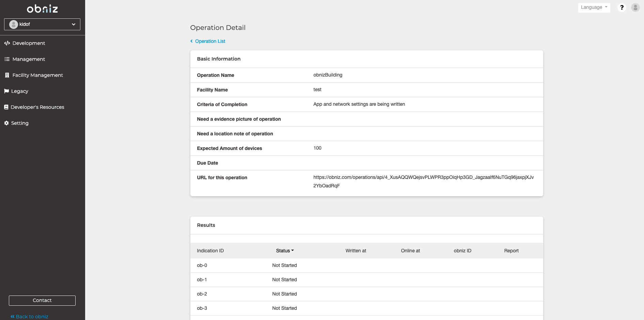Image resolution: width=644 pixels, height=320 pixels.
Task: Click the user profile avatar top right
Action: click(x=635, y=7)
